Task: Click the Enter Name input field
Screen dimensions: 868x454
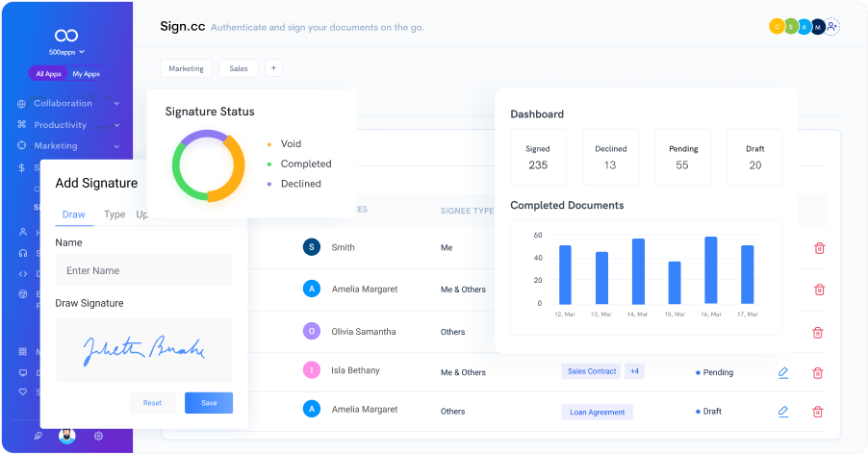Action: click(x=143, y=271)
